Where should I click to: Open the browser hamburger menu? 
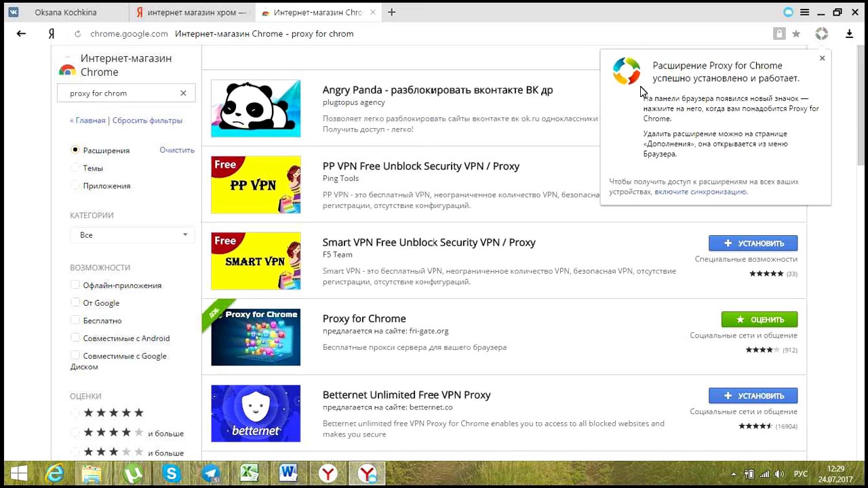click(804, 12)
